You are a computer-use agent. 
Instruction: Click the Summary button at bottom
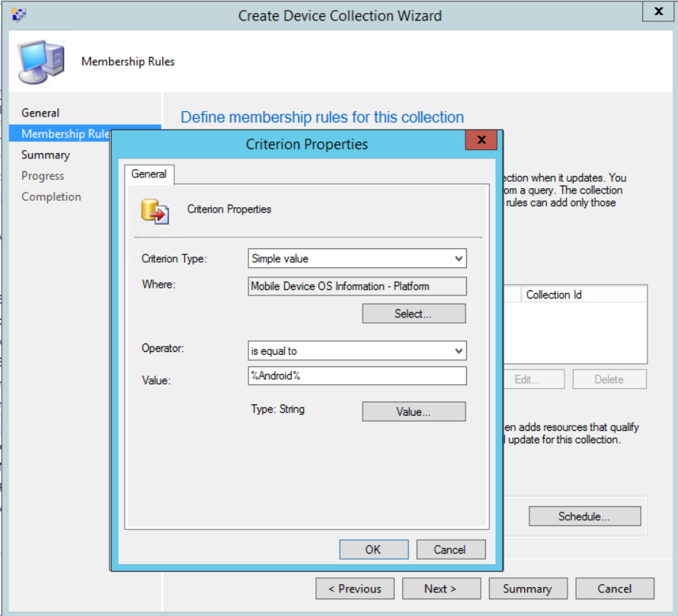[x=527, y=589]
